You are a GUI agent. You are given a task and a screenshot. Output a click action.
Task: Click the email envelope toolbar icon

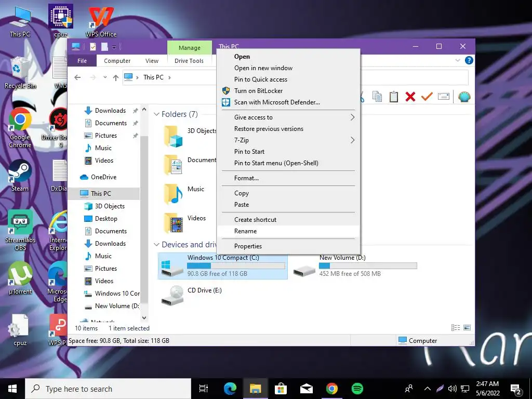[x=444, y=97]
